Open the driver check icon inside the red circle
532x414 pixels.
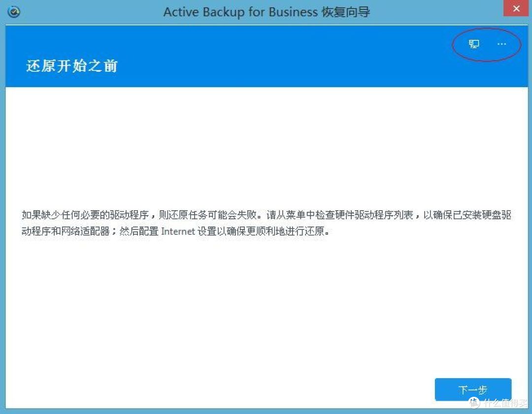click(473, 43)
